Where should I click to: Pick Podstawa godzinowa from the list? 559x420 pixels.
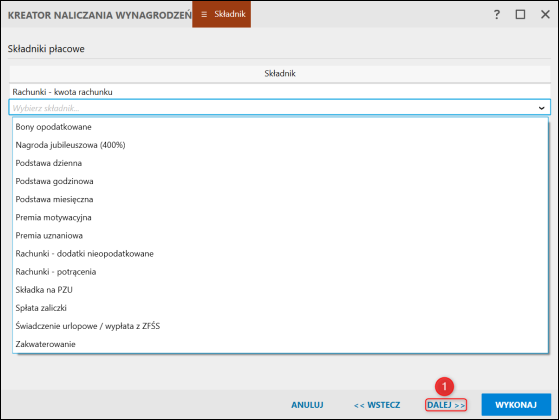click(280, 181)
